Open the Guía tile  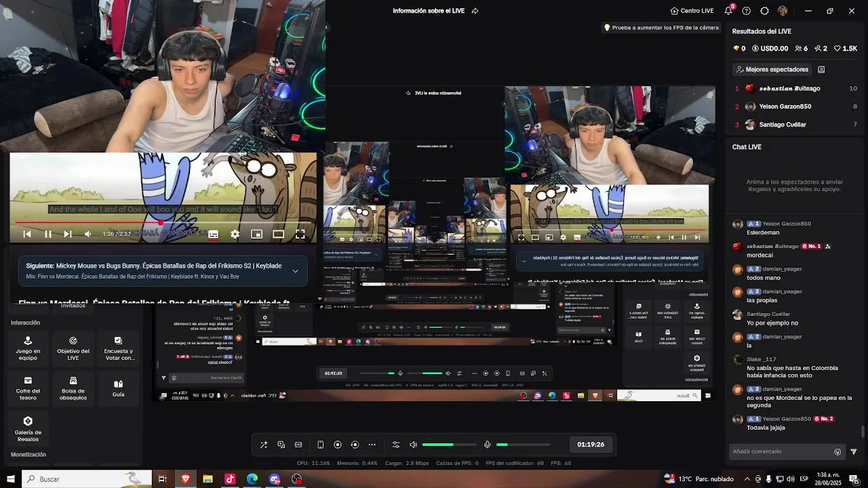(118, 388)
